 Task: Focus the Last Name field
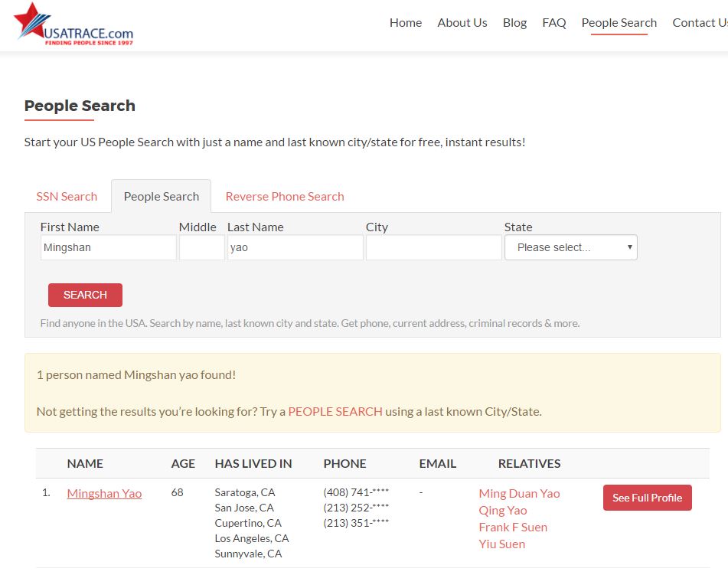tap(295, 247)
